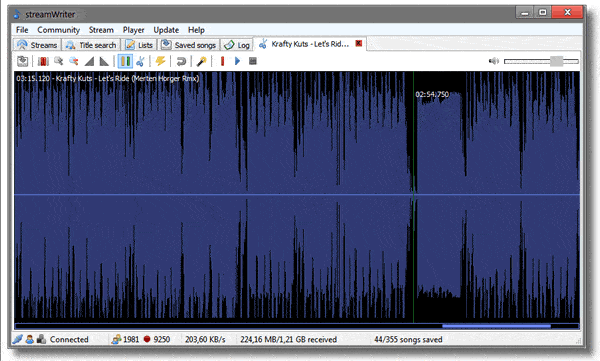Image resolution: width=600 pixels, height=361 pixels.
Task: Click the 224,16 MB/1,21 GB received text
Action: click(x=289, y=339)
